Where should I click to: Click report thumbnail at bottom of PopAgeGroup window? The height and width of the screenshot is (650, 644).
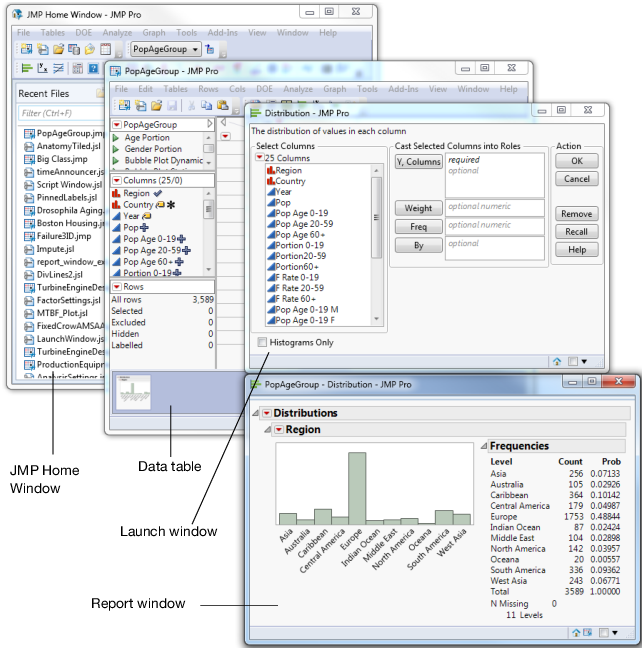tap(133, 392)
